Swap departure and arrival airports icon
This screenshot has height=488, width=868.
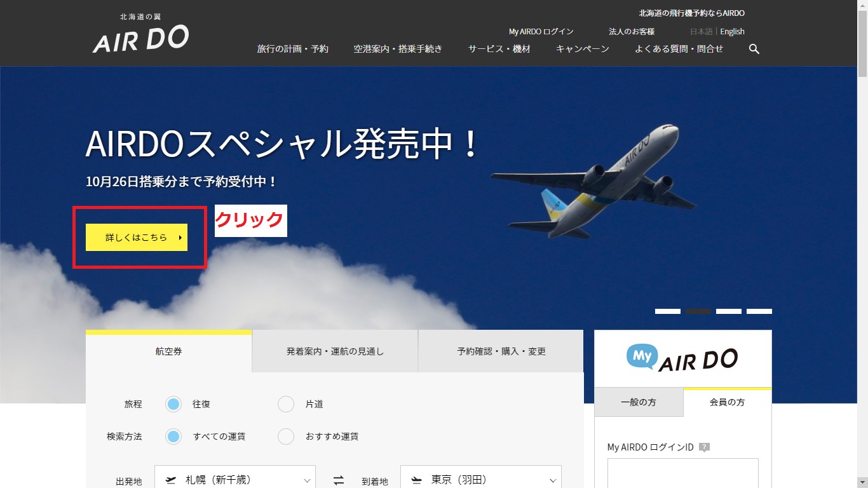[x=339, y=480]
